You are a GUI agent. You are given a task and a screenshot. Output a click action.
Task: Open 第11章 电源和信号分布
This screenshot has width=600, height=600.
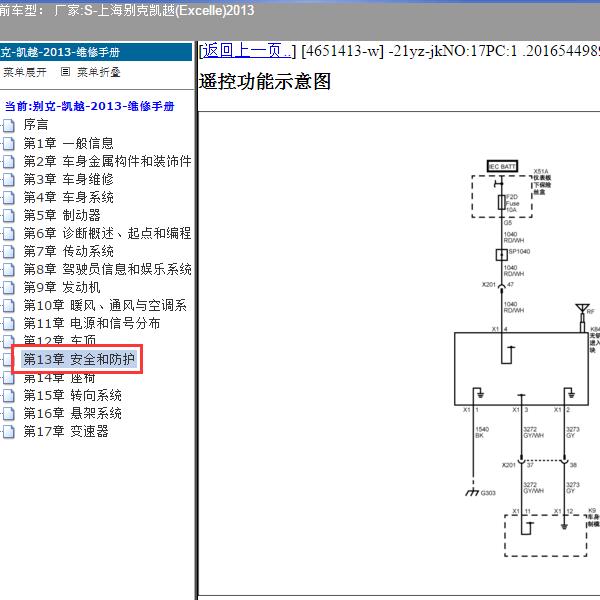tap(92, 323)
